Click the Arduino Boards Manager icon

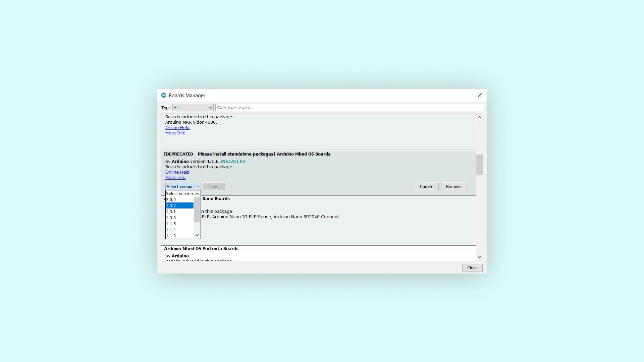point(163,96)
